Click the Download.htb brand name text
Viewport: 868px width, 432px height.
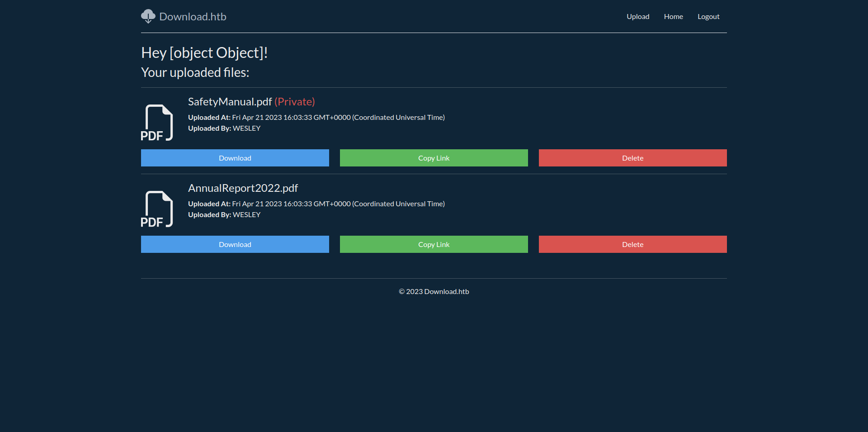(193, 17)
